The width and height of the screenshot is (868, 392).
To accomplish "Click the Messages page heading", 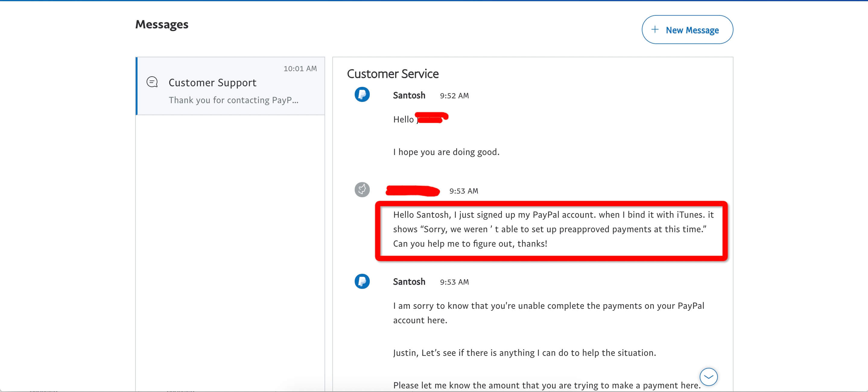I will pyautogui.click(x=162, y=24).
